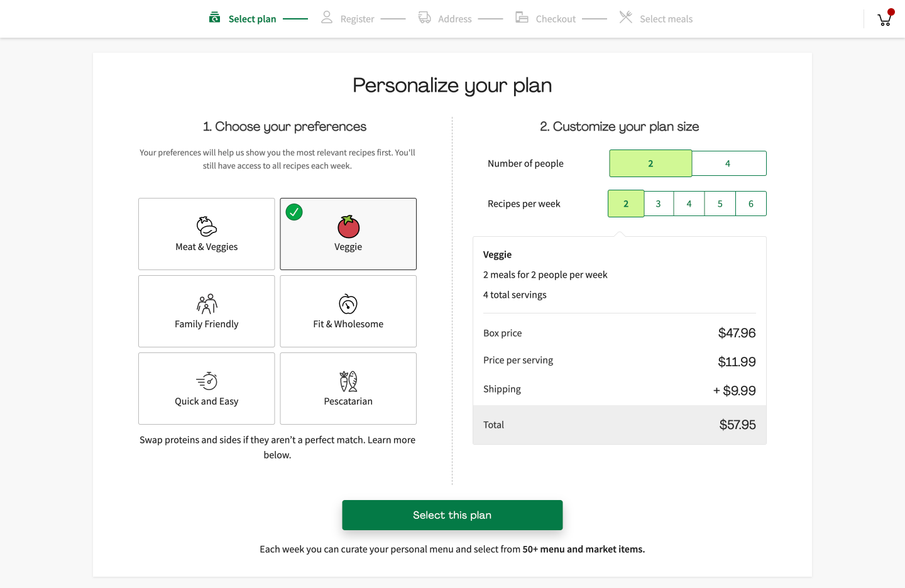Click the Pescatarian carrot and fish icon
The width and height of the screenshot is (905, 588).
pos(348,381)
